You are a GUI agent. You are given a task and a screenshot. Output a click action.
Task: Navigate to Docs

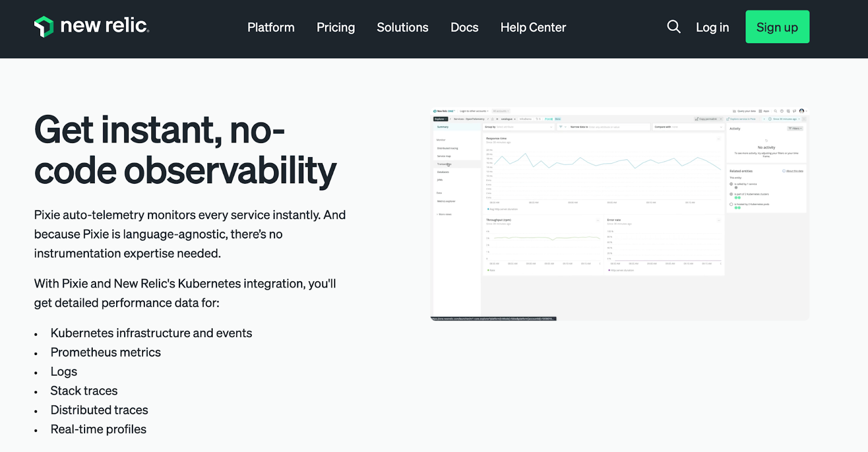point(464,27)
